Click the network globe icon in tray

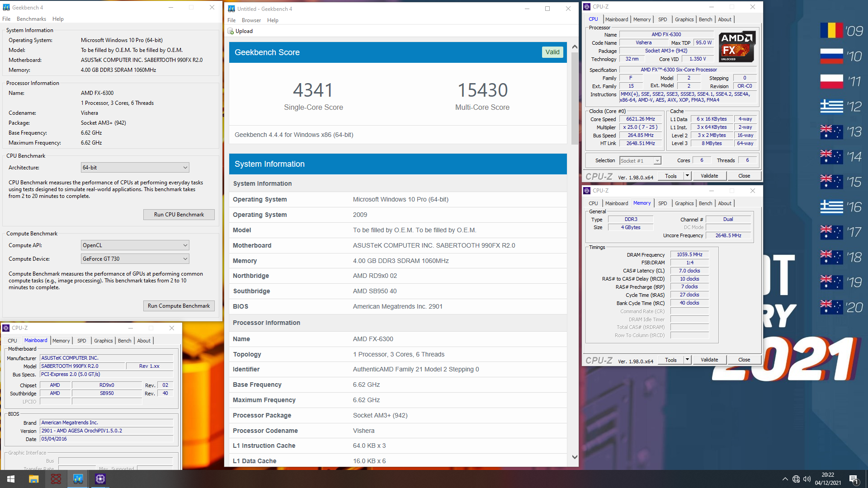coord(796,479)
